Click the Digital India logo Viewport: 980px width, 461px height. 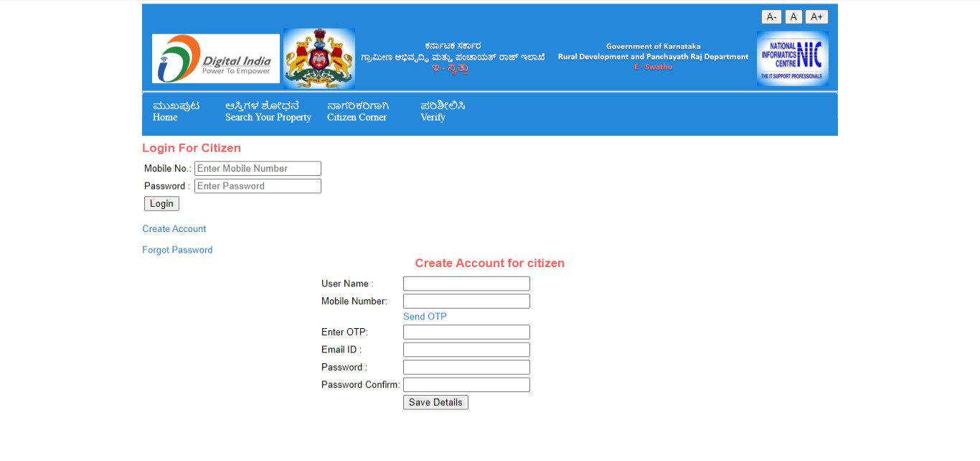click(x=215, y=57)
